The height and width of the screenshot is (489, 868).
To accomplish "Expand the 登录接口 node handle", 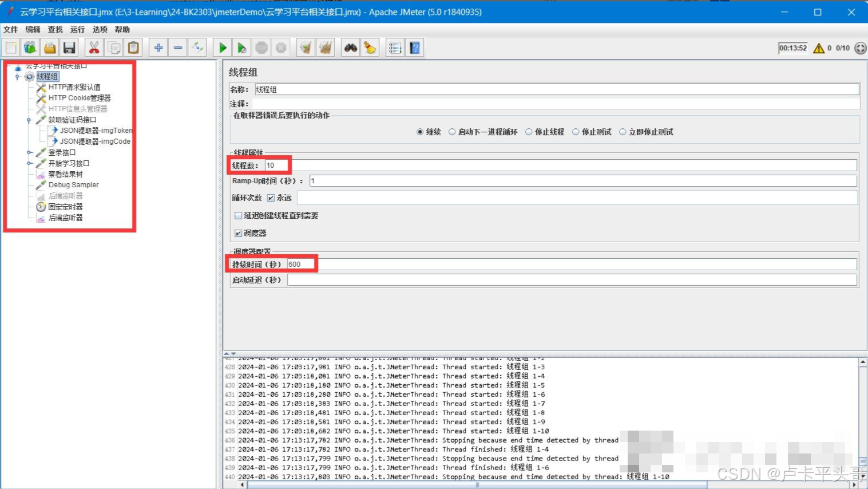I will pyautogui.click(x=29, y=153).
